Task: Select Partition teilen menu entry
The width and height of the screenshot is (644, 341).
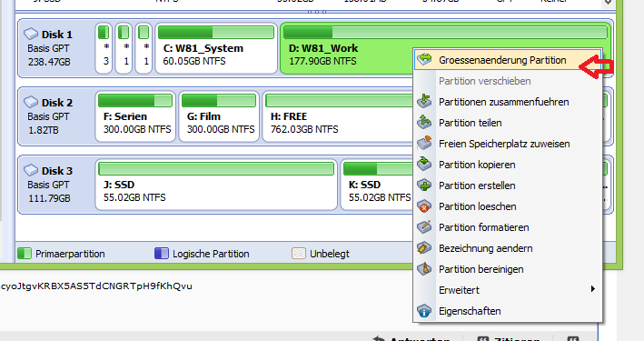Action: [x=508, y=123]
